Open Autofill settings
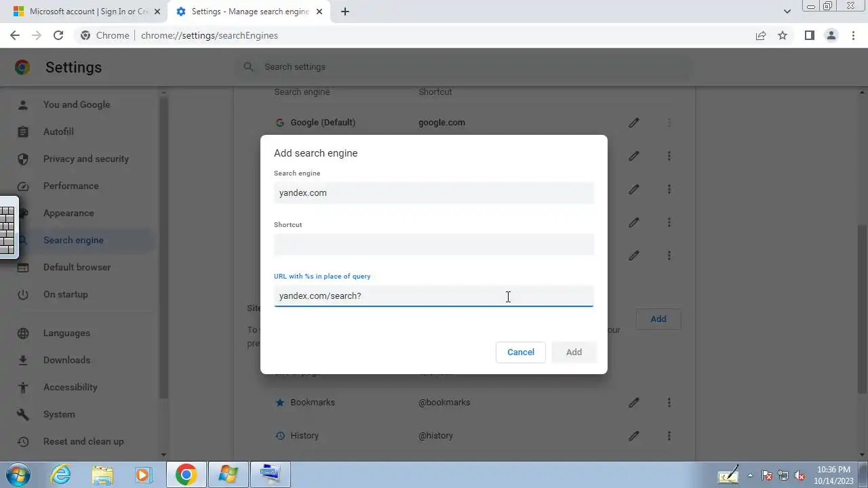The width and height of the screenshot is (868, 488). tap(58, 131)
